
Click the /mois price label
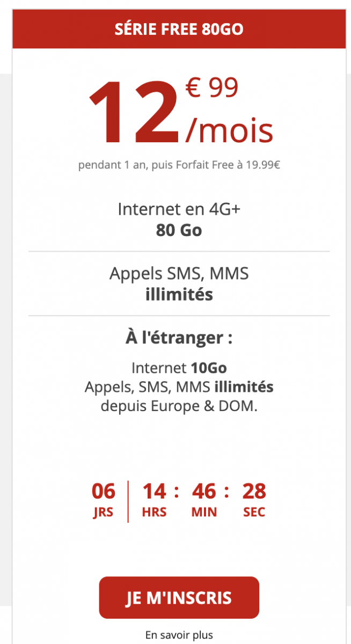[x=229, y=130]
